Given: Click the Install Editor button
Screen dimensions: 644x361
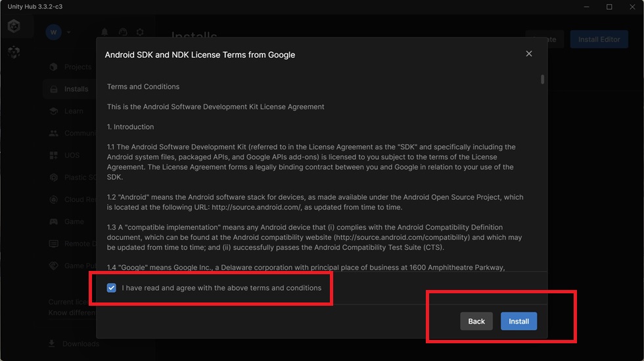Looking at the screenshot, I should click(x=599, y=39).
